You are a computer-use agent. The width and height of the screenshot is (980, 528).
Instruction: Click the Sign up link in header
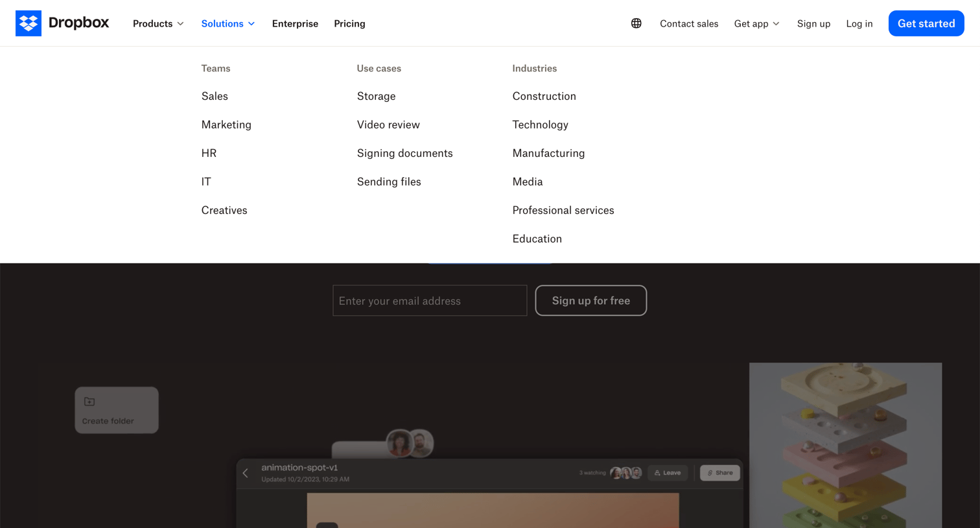(813, 23)
